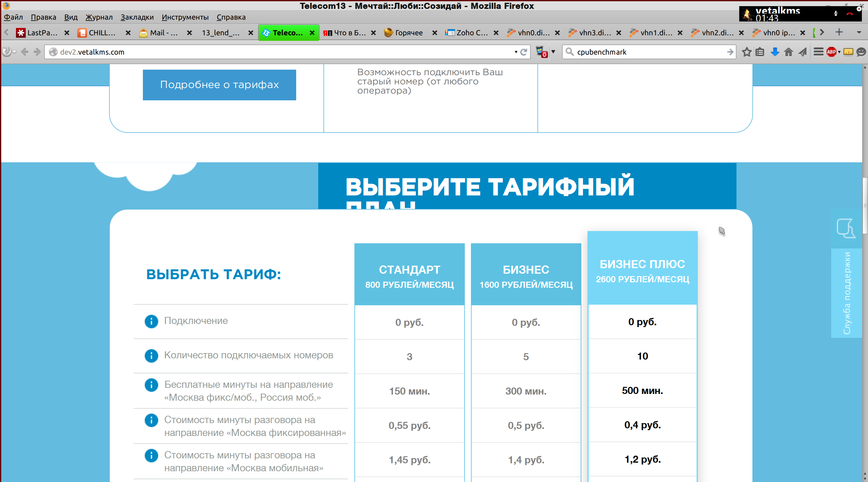Open a new tab with plus button

point(839,32)
